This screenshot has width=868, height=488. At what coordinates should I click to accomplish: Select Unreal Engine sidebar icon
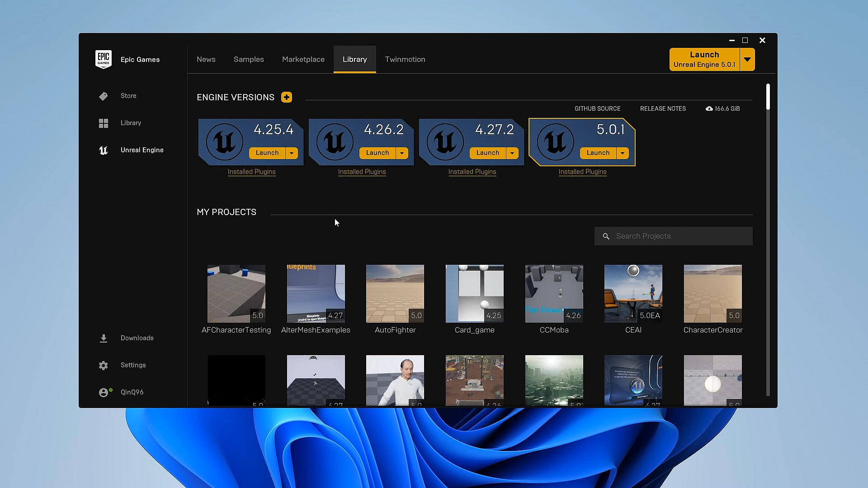pos(104,150)
